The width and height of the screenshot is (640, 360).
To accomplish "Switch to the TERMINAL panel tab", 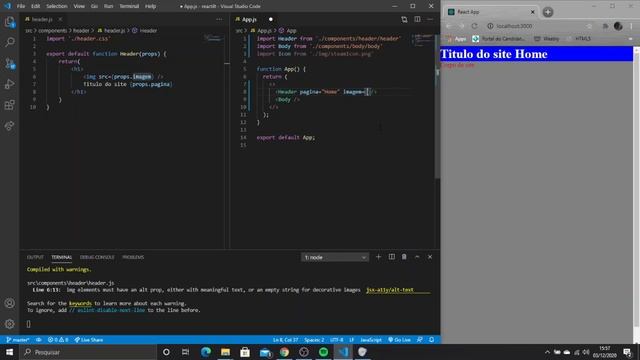I will coord(62,257).
